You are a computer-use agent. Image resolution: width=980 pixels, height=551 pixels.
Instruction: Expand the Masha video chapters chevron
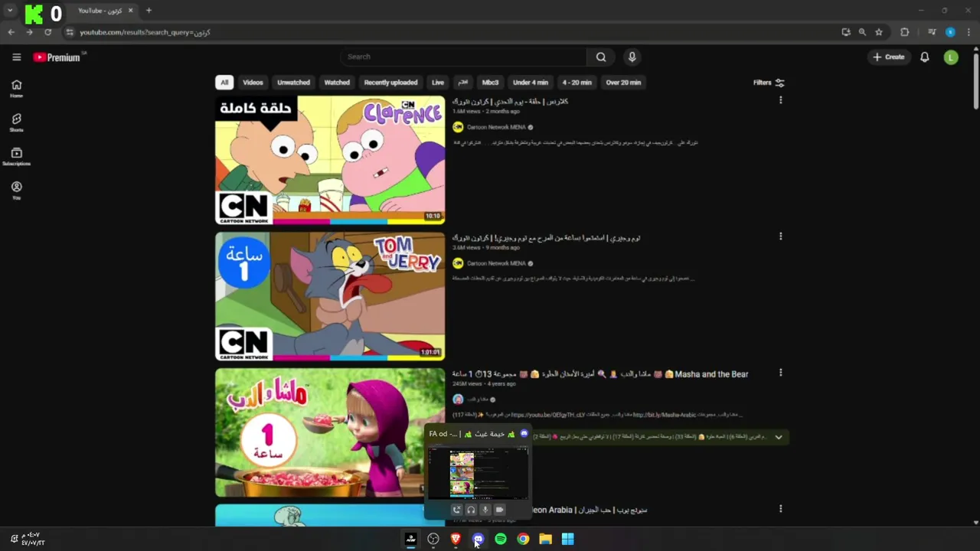[778, 437]
